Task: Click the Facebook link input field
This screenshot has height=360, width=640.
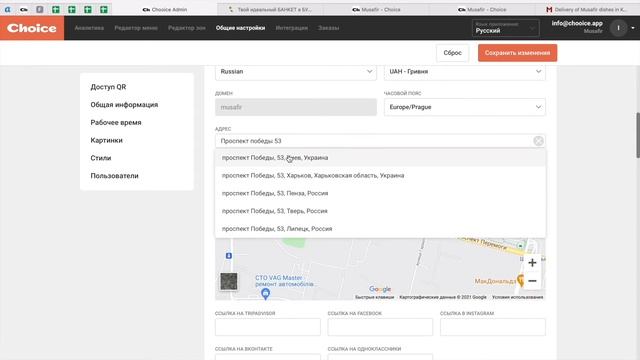Action: click(380, 327)
